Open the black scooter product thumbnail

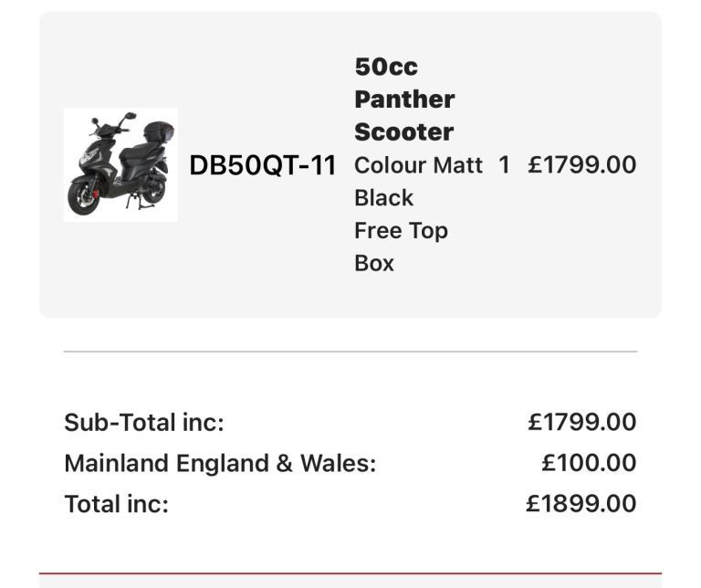pos(120,164)
